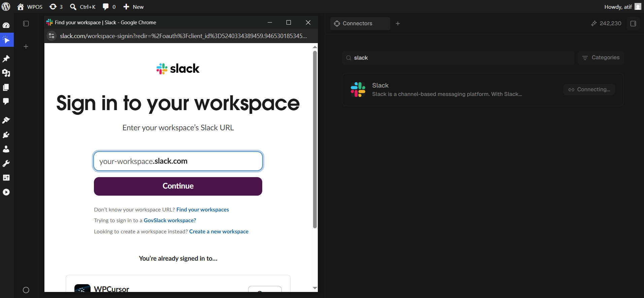The image size is (644, 298).
Task: Open the Comments icon in sidebar
Action: tap(6, 101)
